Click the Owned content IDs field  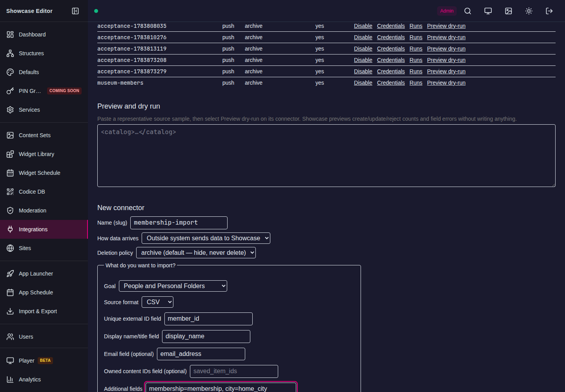[x=234, y=371]
